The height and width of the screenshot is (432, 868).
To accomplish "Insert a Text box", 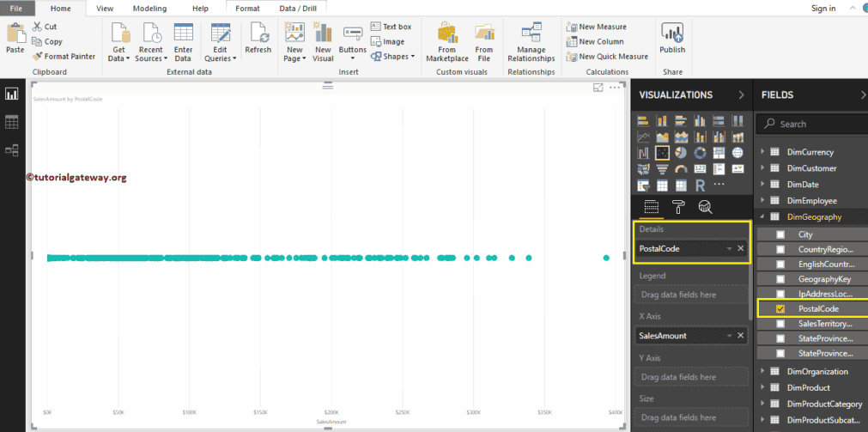I will point(391,27).
